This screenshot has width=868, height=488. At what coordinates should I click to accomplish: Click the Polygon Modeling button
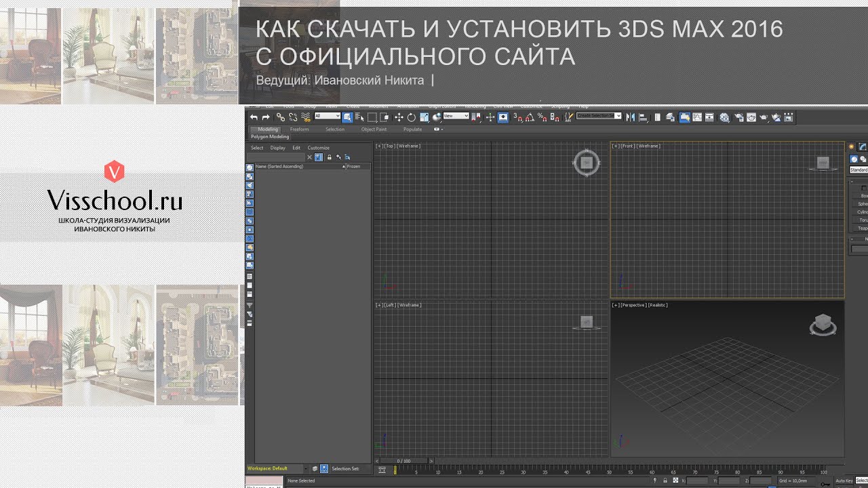[x=270, y=137]
